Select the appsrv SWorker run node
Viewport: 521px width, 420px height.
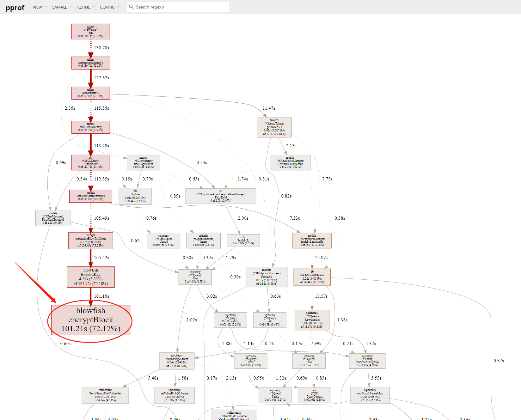[x=91, y=32]
